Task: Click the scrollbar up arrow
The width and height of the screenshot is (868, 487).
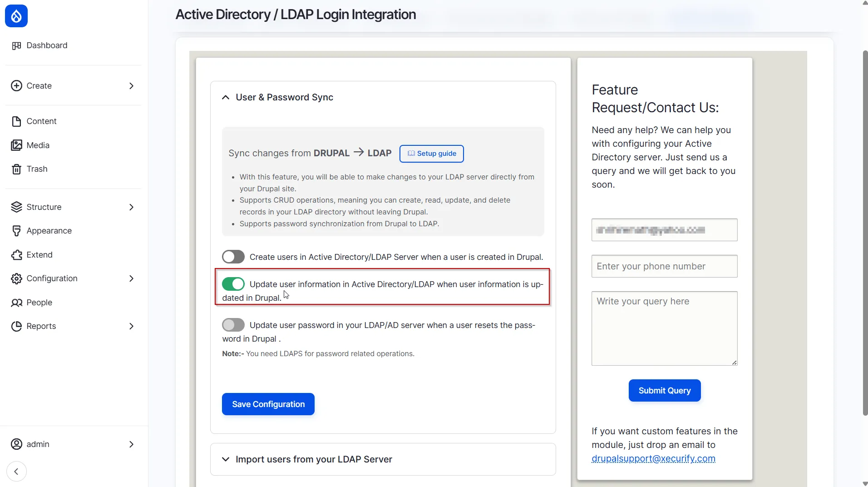Action: 865,3
